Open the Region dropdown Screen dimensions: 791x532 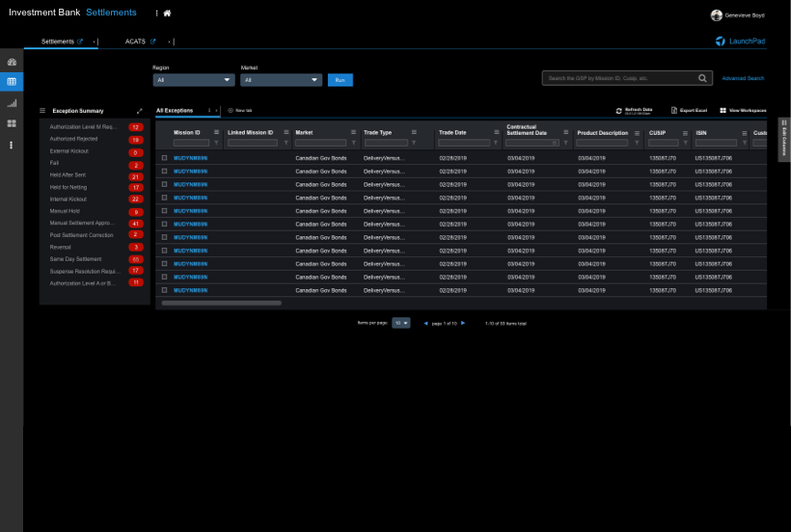coord(193,80)
